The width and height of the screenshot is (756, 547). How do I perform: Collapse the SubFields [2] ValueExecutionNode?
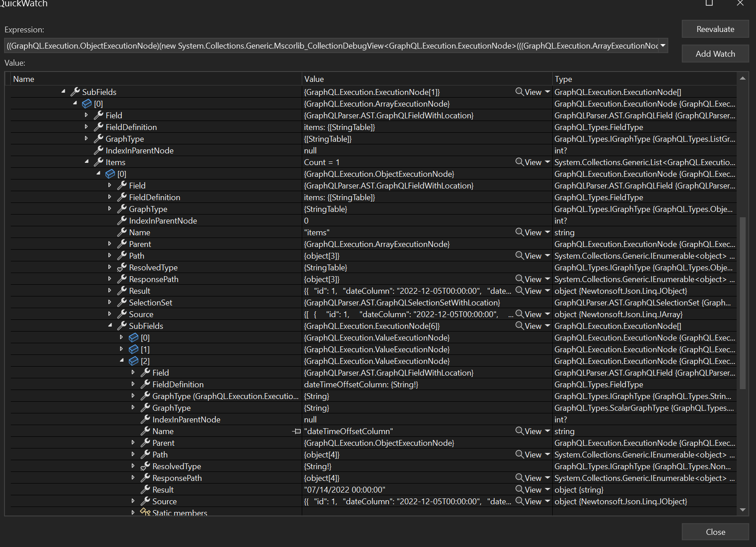[x=121, y=360]
